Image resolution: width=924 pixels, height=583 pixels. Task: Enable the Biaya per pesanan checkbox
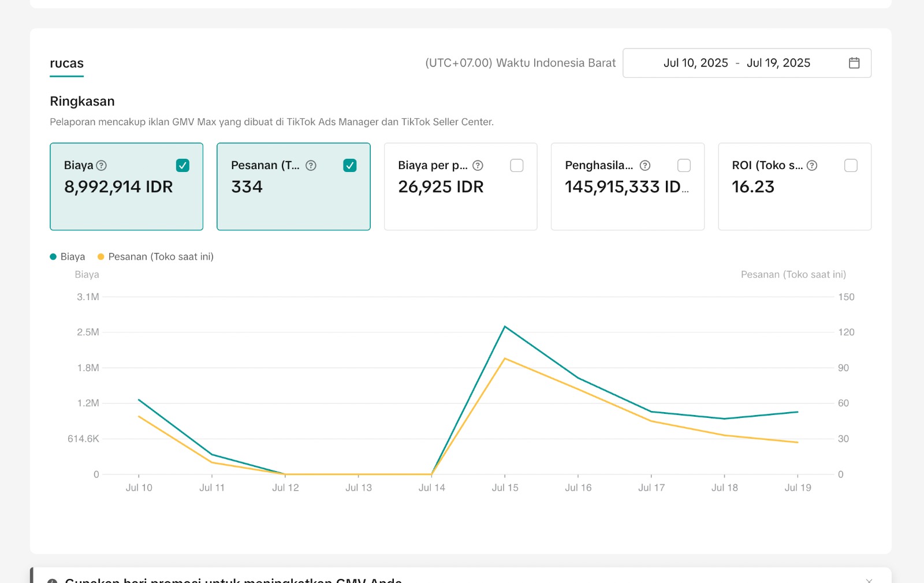(517, 166)
